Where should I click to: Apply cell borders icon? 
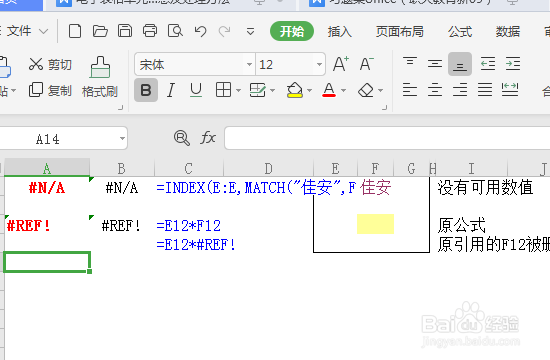pyautogui.click(x=223, y=90)
